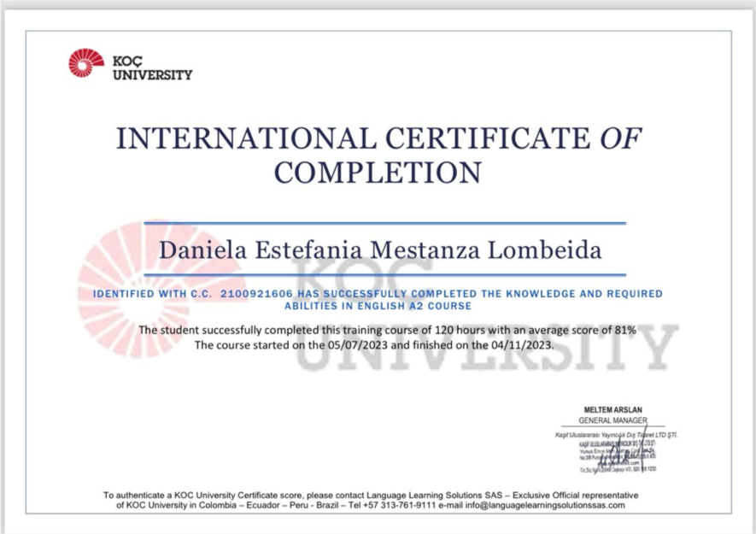Click the 120 hours score sentence
756x534 pixels.
(388, 331)
